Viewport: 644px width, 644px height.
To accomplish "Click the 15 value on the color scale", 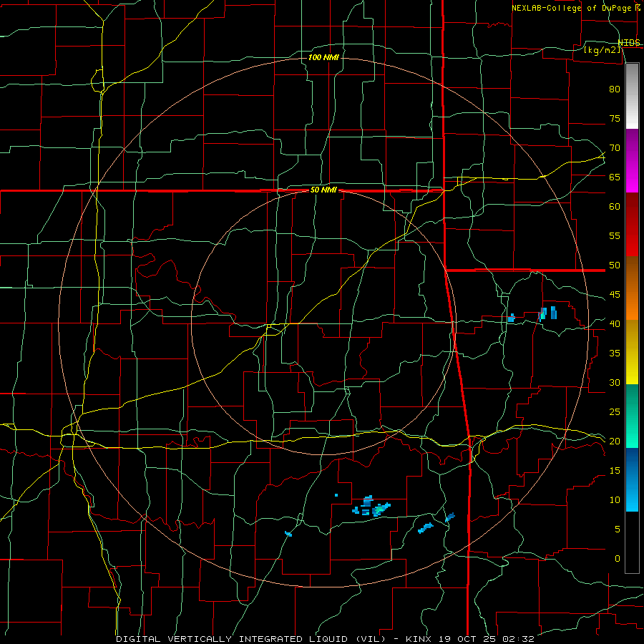I will [x=615, y=470].
